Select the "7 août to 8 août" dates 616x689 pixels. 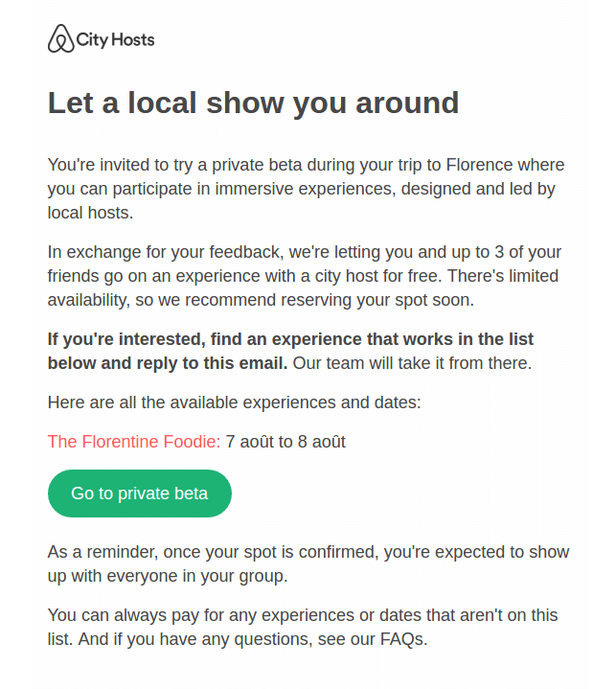pyautogui.click(x=285, y=442)
